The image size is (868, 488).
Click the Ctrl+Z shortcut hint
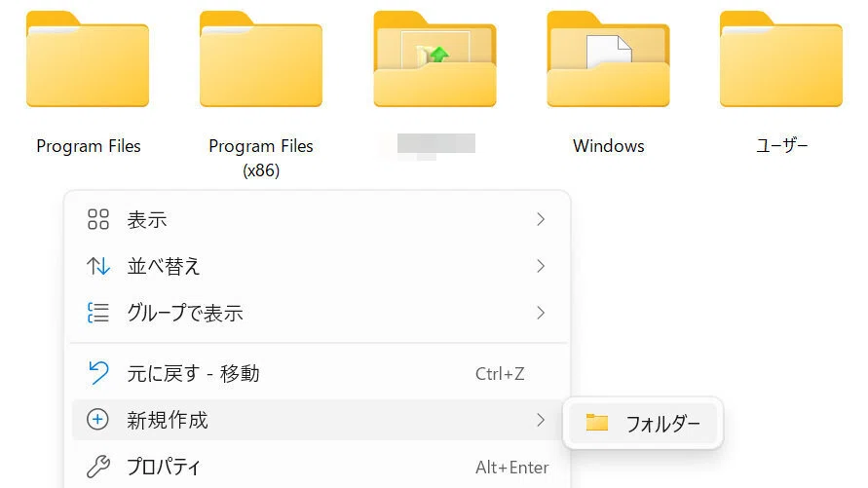[500, 373]
